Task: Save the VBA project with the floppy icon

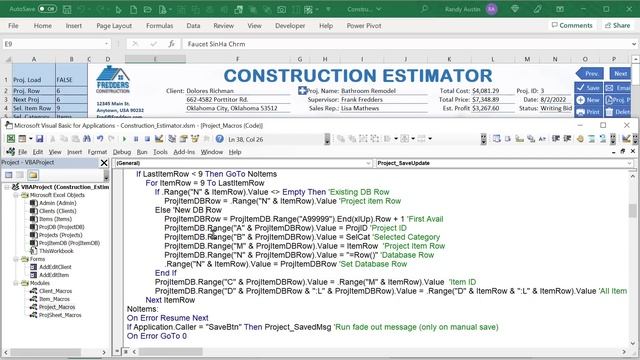Action: pos(40,139)
